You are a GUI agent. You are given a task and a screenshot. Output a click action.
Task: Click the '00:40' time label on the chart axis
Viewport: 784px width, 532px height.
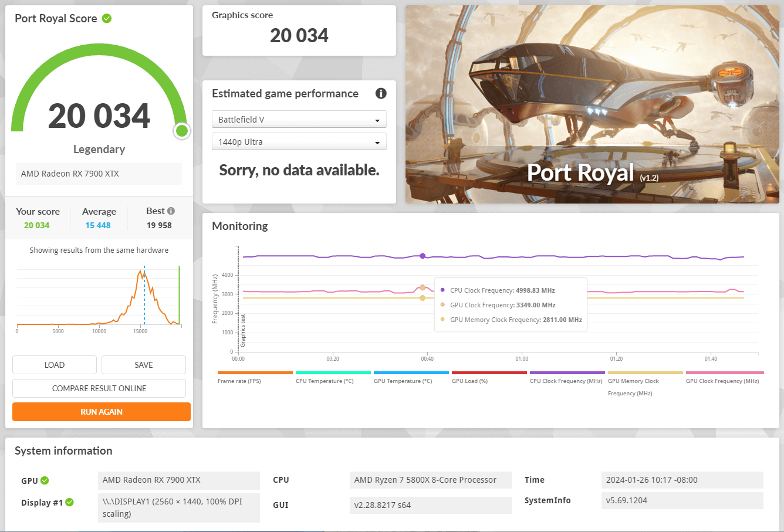coord(427,359)
